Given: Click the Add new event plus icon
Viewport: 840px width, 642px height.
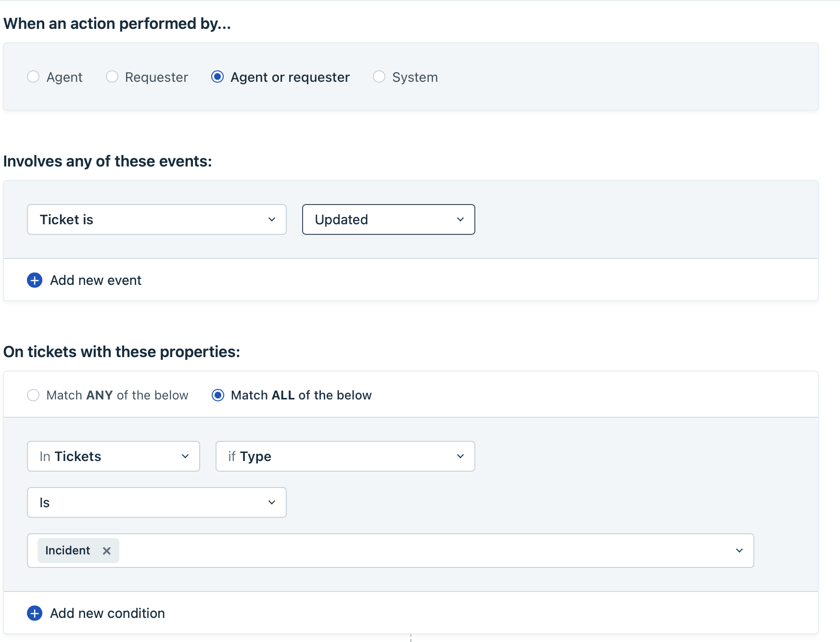Looking at the screenshot, I should (x=35, y=280).
